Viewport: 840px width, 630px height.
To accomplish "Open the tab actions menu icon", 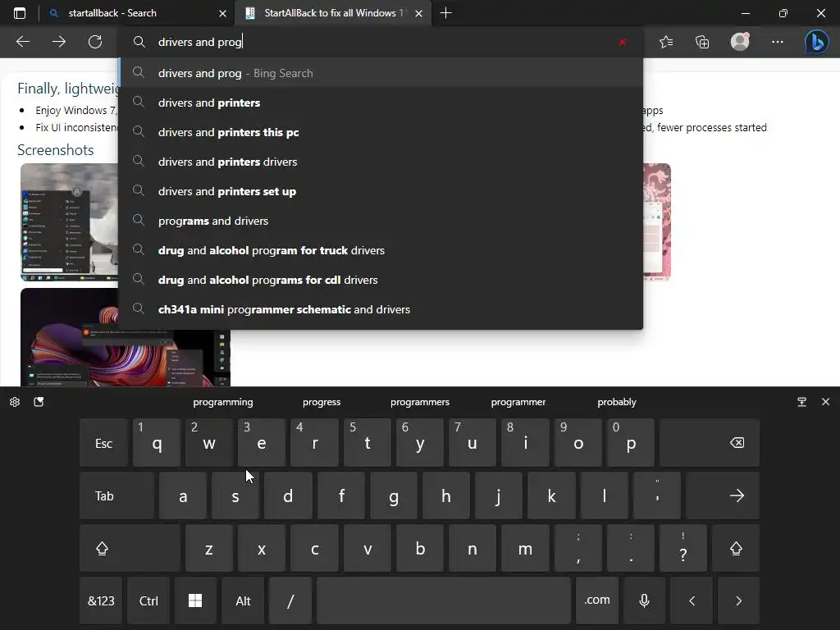I will click(x=20, y=13).
